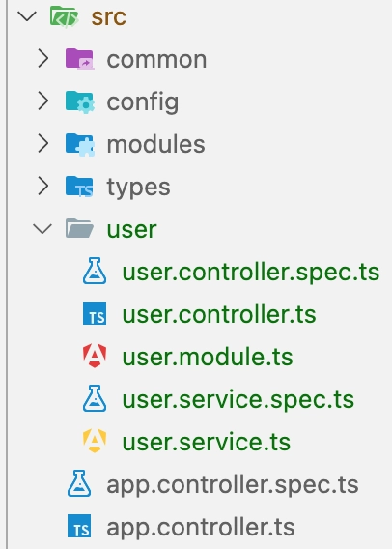The image size is (392, 549).
Task: Open user.module.ts file name
Action: (x=208, y=357)
